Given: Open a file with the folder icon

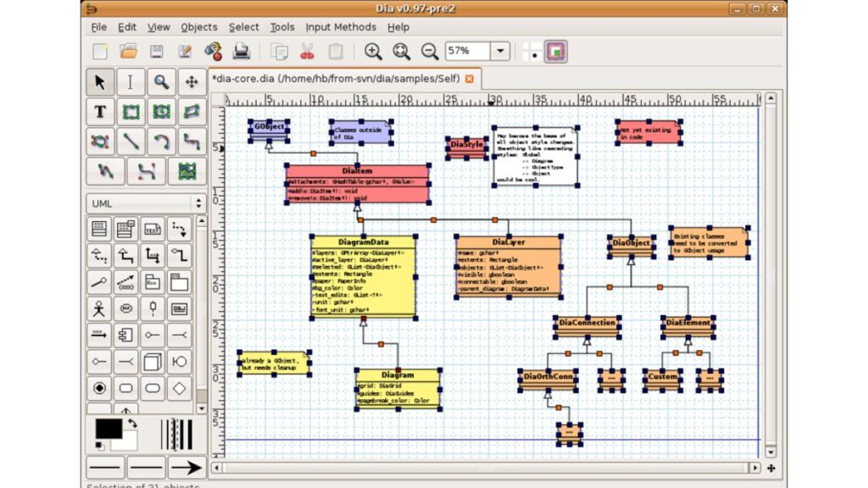Looking at the screenshot, I should [129, 52].
